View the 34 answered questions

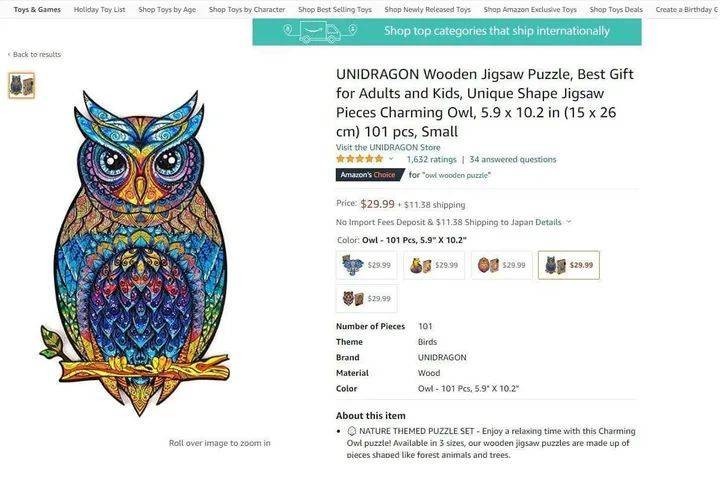(513, 159)
